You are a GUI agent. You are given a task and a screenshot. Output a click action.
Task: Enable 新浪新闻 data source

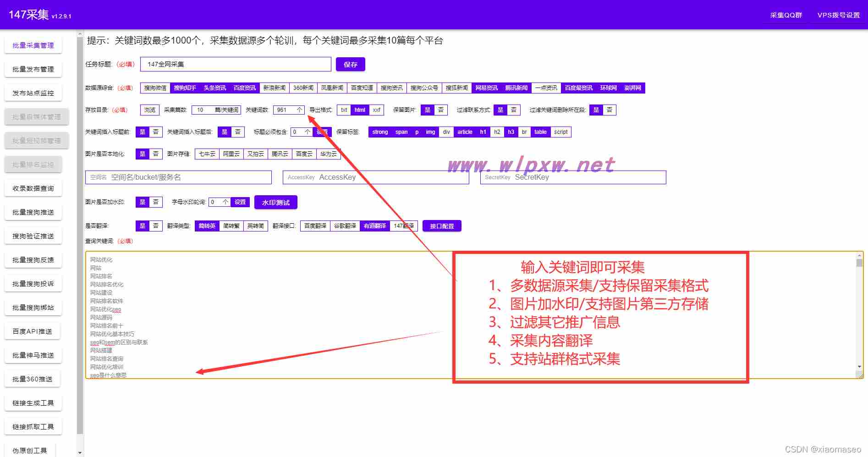274,88
